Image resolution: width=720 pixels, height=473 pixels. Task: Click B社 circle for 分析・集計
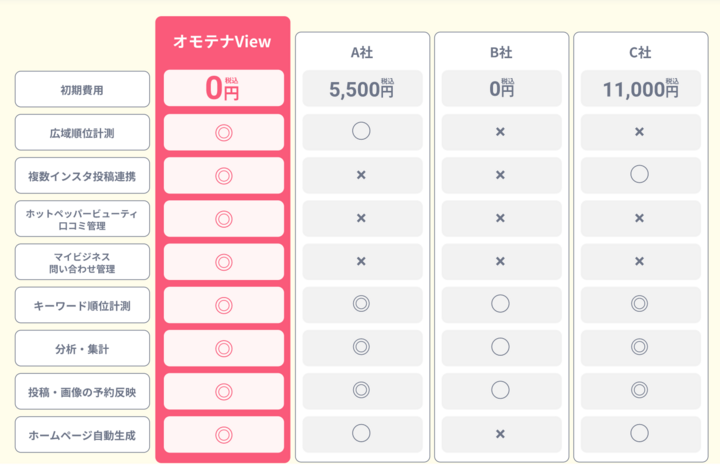coord(500,347)
